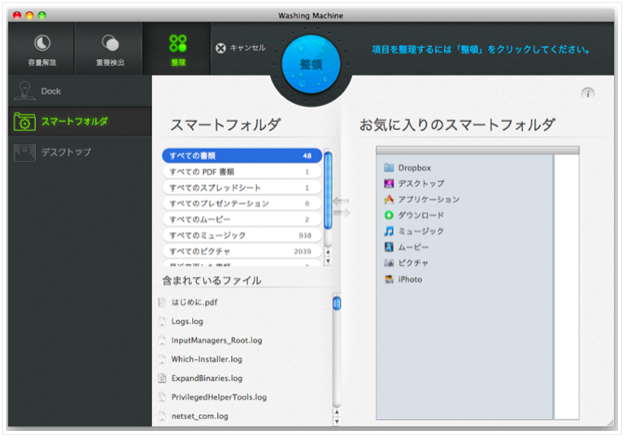
Task: Click the green window zoom button
Action: 42,15
